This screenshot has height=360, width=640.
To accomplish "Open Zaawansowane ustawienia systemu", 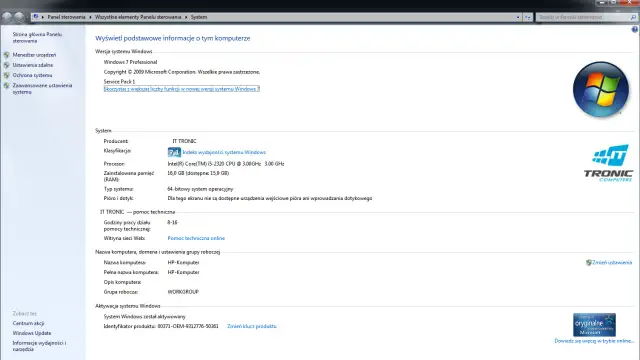I will 42,89.
